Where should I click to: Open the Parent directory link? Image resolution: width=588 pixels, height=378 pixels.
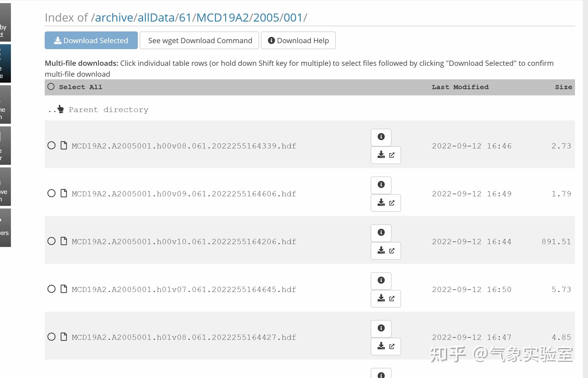[108, 110]
